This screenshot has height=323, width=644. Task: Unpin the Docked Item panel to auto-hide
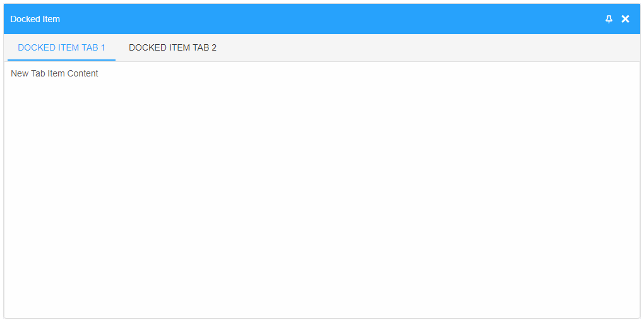[x=609, y=19]
